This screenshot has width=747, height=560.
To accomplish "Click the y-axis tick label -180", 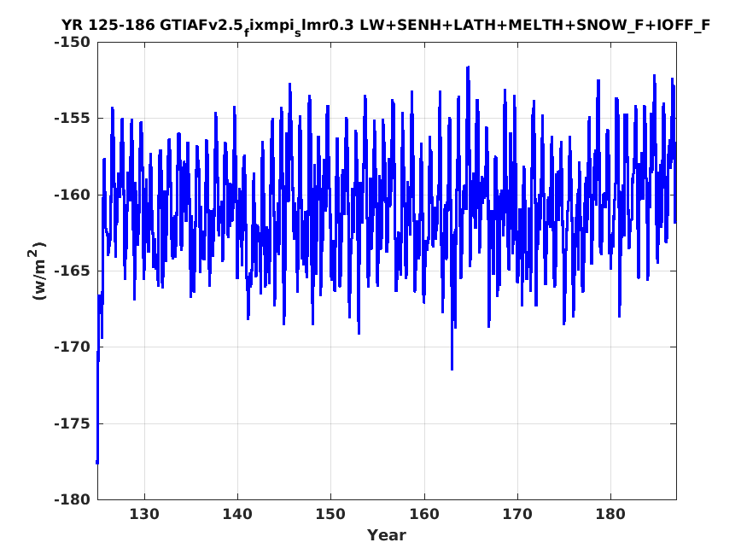I will click(73, 499).
